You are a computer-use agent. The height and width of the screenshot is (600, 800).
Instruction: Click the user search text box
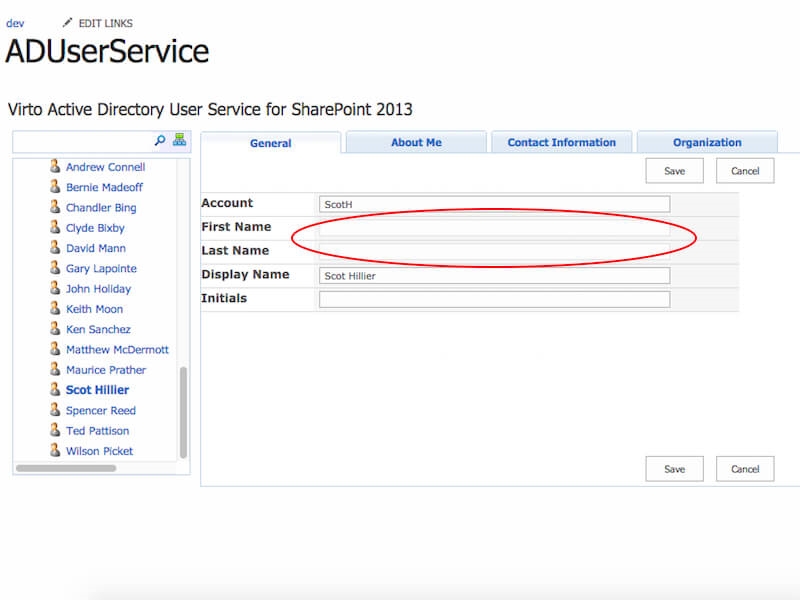(83, 141)
